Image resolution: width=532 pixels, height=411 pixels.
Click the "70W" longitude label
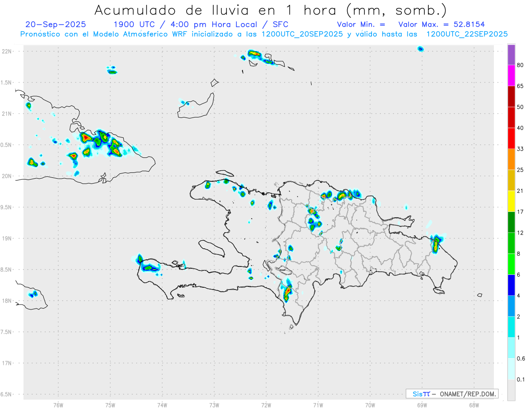(x=370, y=405)
